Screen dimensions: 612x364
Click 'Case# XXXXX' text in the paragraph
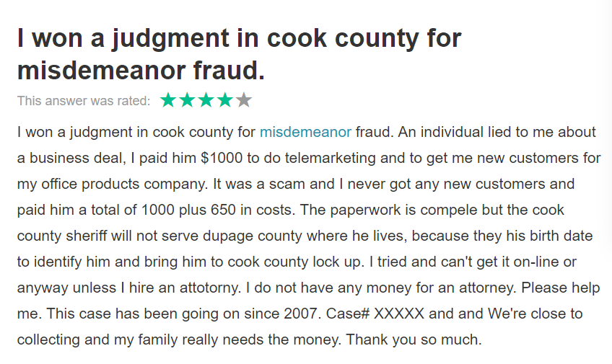pyautogui.click(x=375, y=314)
